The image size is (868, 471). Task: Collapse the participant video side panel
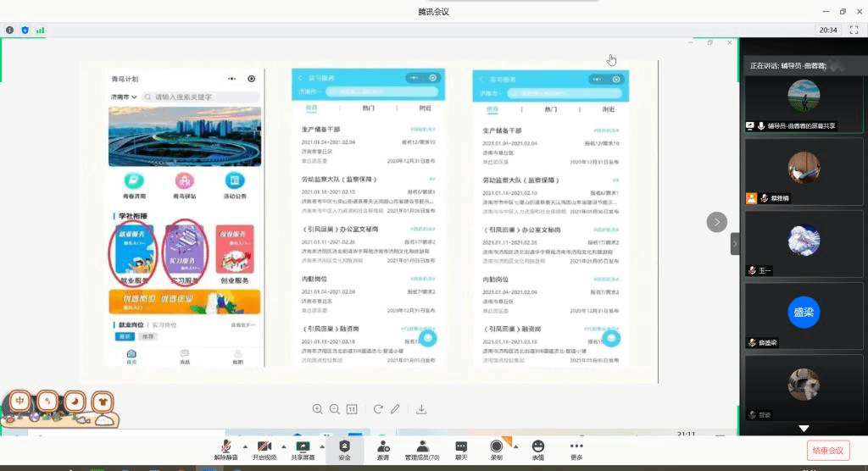[x=735, y=243]
